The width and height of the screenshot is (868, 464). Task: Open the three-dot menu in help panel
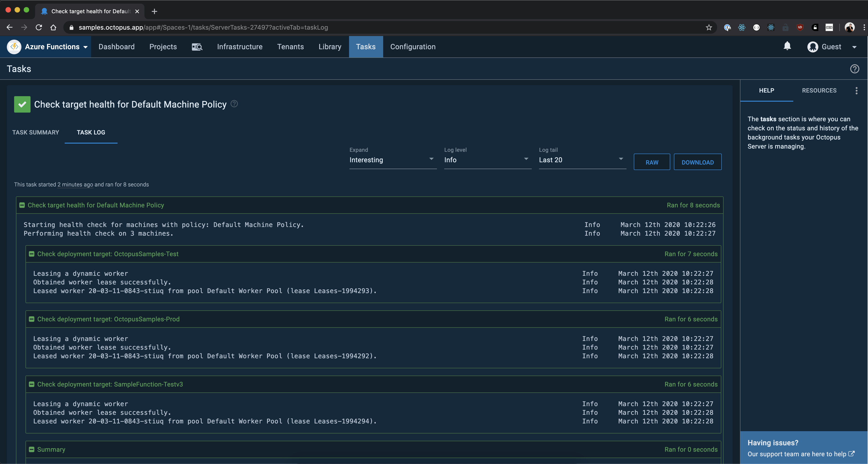tap(856, 90)
